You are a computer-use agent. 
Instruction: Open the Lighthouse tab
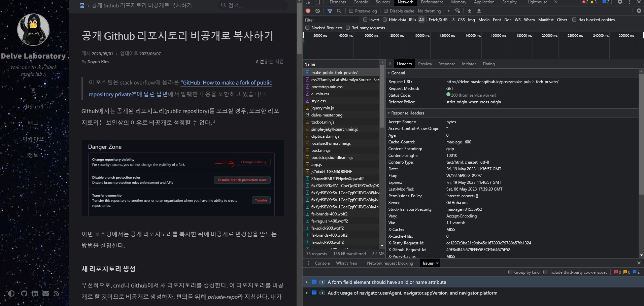pos(537,2)
